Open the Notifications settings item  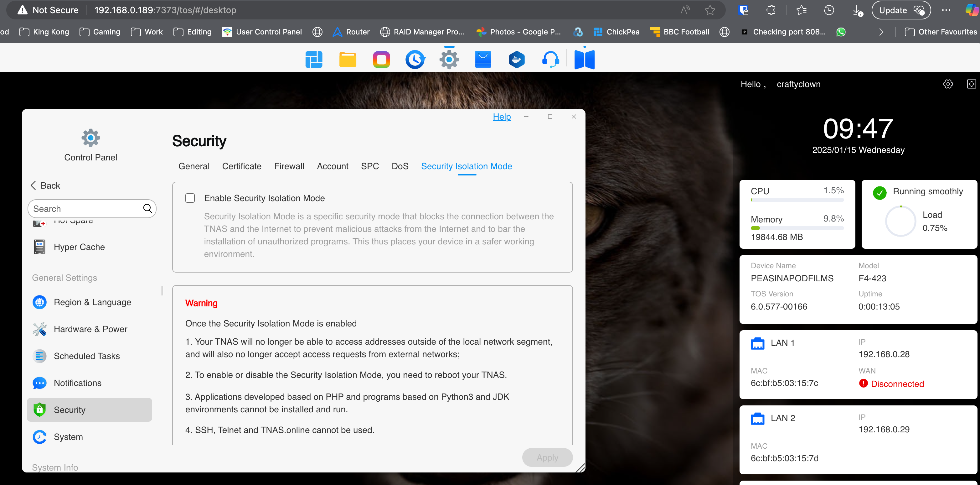coord(78,383)
